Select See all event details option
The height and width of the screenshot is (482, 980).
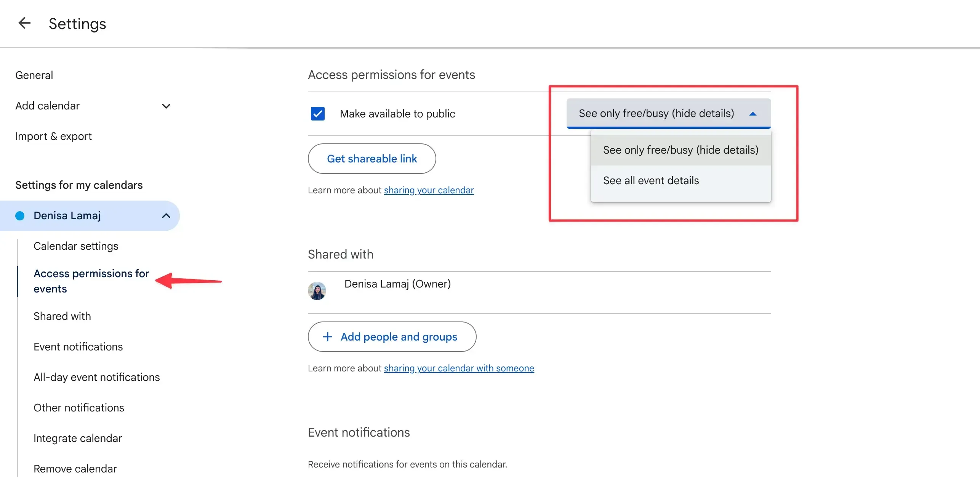(651, 180)
